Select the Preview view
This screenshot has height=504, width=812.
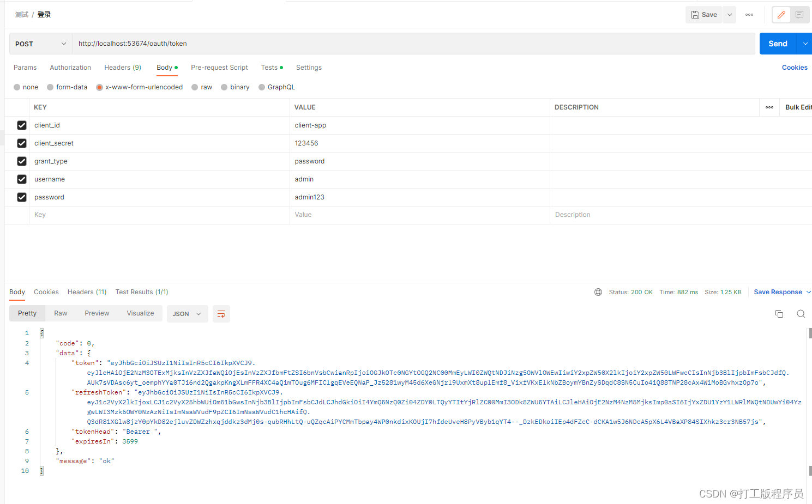(97, 313)
